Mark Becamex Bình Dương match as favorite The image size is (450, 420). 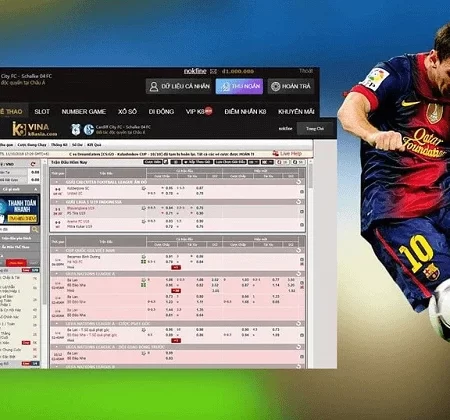(x=302, y=259)
